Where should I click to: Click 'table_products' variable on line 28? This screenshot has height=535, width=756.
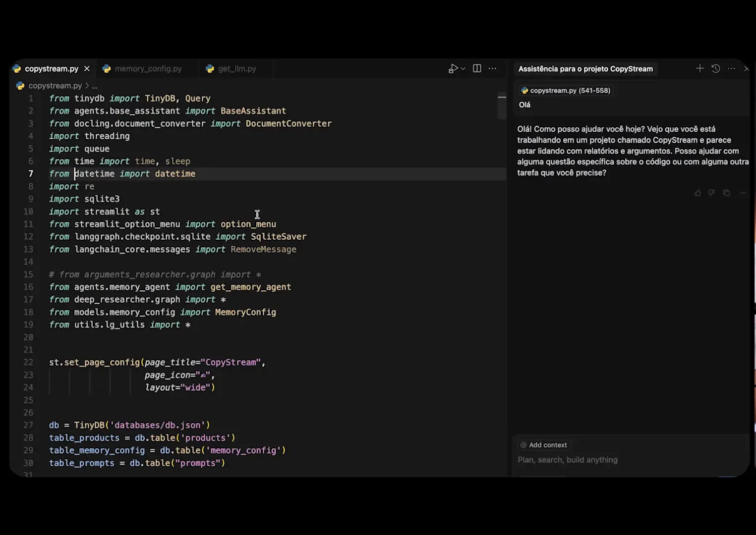[84, 438]
